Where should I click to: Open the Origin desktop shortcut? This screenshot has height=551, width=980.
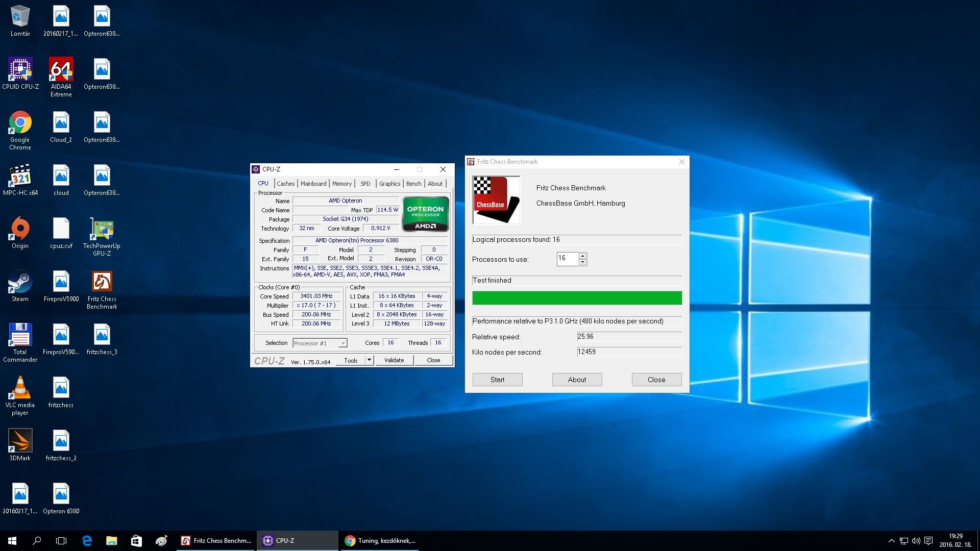[x=20, y=233]
